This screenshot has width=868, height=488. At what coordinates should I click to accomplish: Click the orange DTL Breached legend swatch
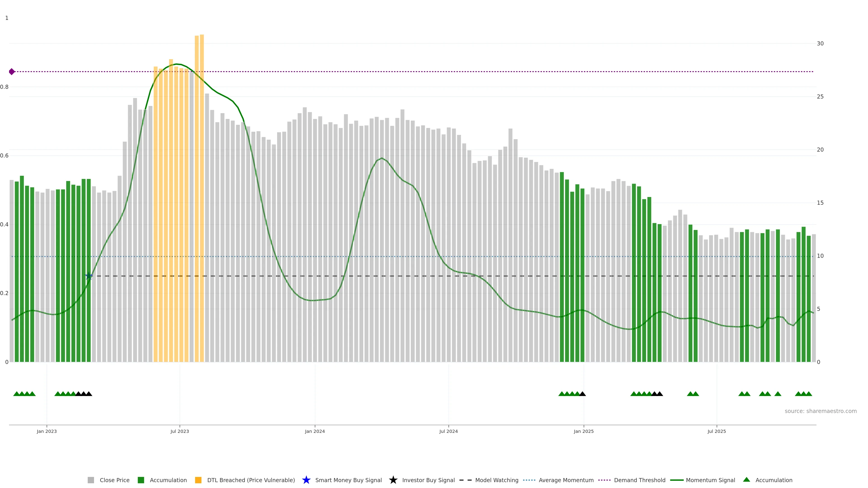tap(198, 480)
